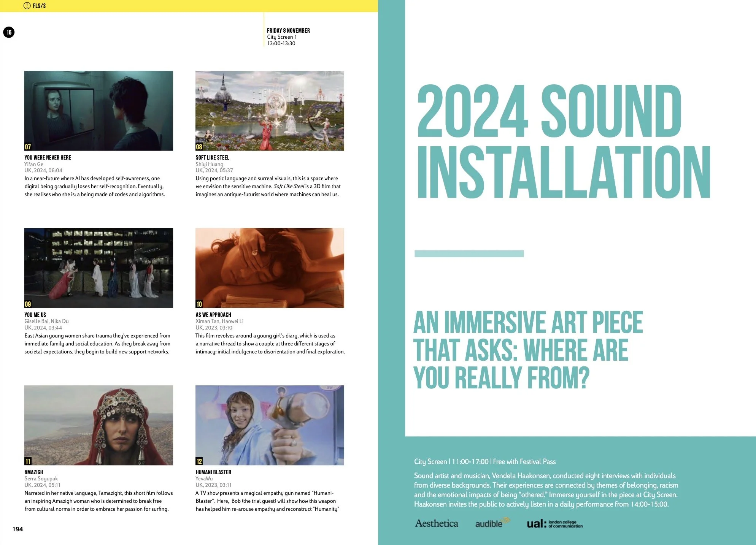Click the light teal divider bar

469,253
